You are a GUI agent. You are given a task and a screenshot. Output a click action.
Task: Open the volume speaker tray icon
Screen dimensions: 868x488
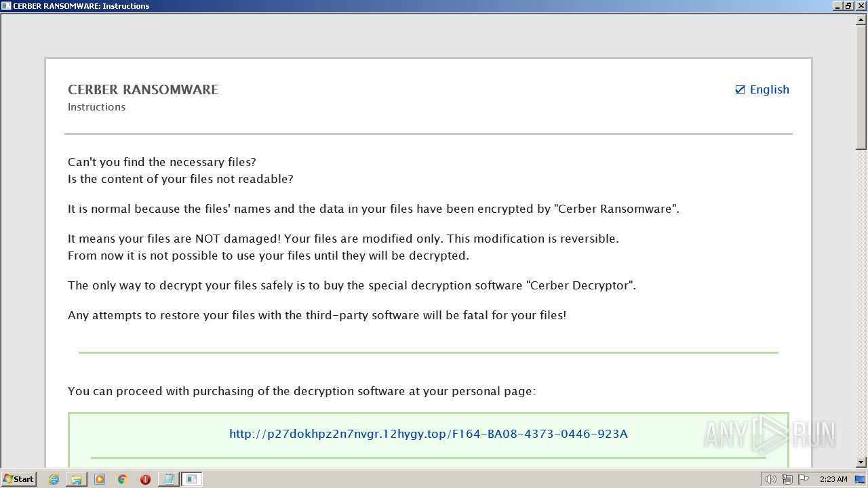(770, 479)
